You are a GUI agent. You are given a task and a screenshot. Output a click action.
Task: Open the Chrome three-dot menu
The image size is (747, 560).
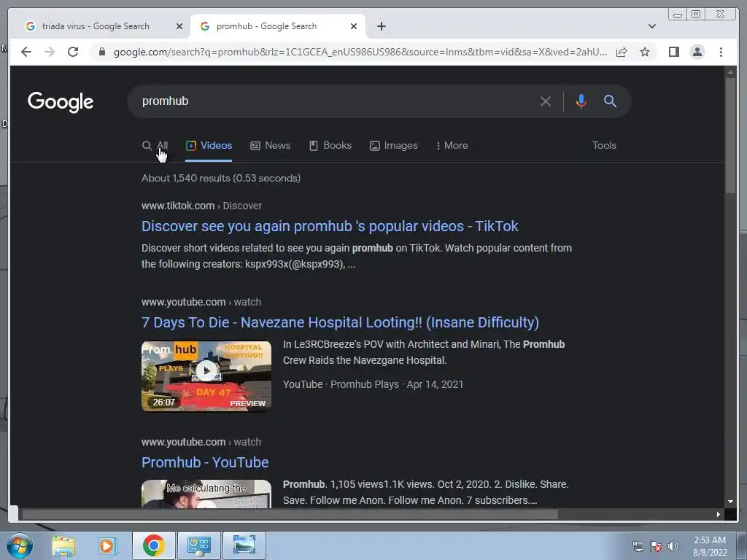pos(721,52)
